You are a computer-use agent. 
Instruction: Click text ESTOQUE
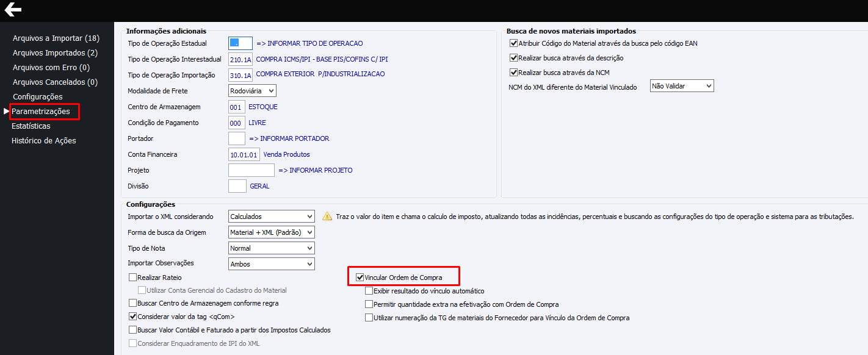coord(263,107)
